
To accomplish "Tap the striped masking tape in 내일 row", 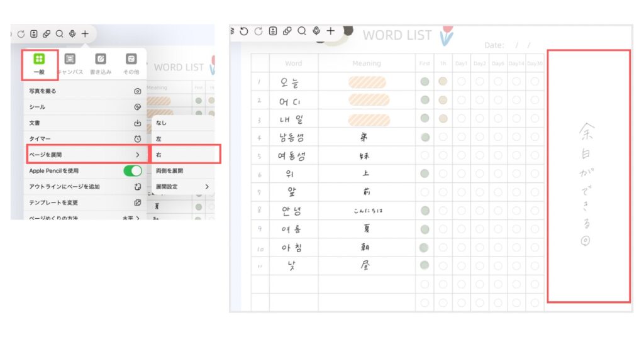I will tap(369, 119).
